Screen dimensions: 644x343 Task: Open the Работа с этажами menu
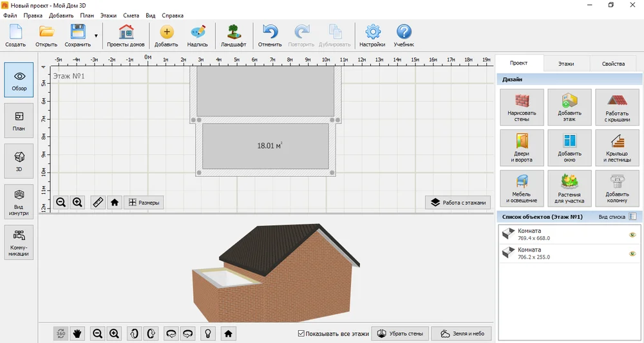(458, 202)
